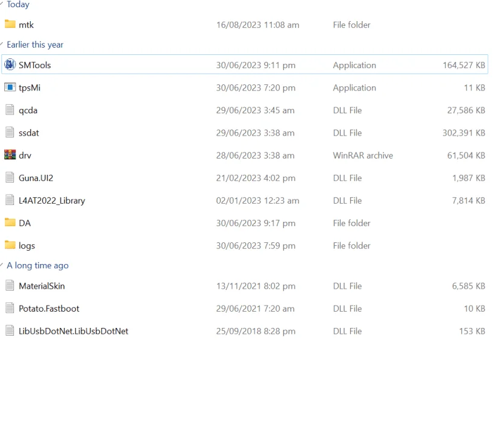This screenshot has width=504, height=434.
Task: Click the date 29/06/2023 3:38 am
Action: click(255, 133)
